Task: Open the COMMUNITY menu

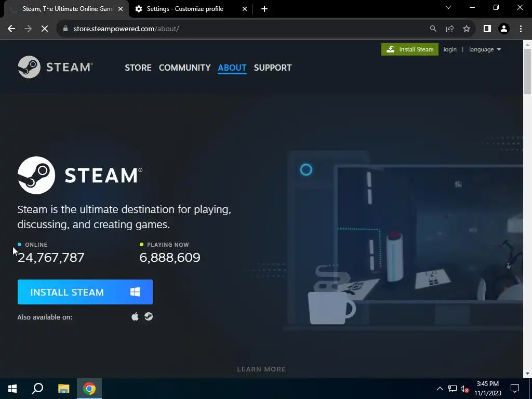Action: 184,68
